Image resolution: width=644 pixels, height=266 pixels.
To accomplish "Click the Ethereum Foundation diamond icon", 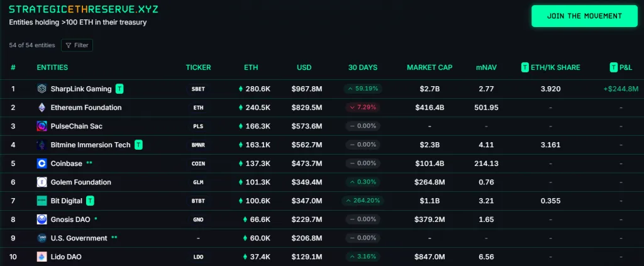I will tap(42, 108).
